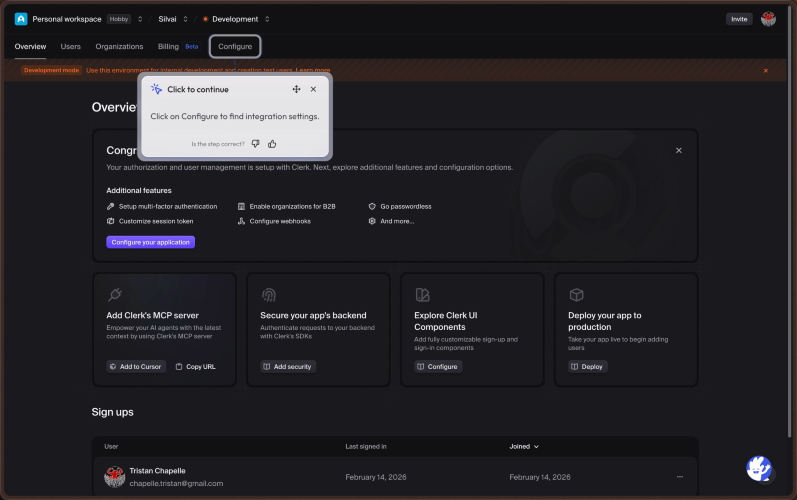Open the Organizations tab

click(119, 46)
